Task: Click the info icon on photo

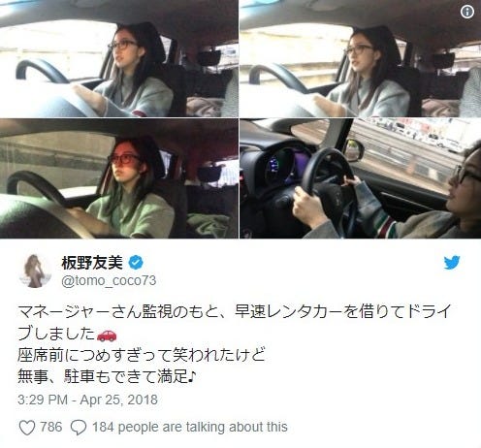Action: 467,13
